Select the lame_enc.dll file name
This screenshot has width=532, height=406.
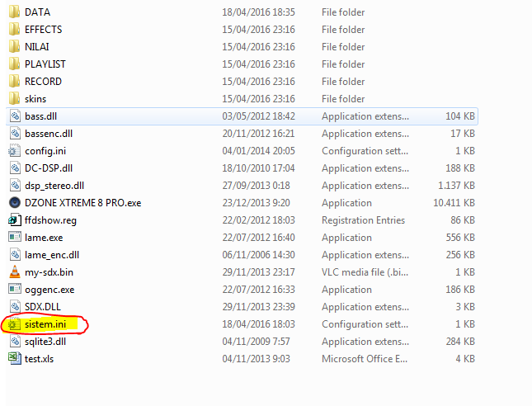(x=52, y=255)
